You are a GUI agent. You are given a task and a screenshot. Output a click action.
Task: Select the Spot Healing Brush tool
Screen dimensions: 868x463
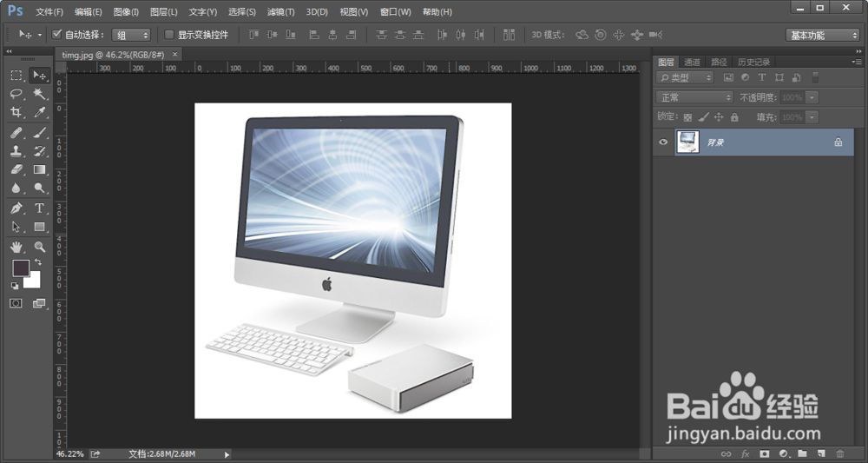coord(16,132)
